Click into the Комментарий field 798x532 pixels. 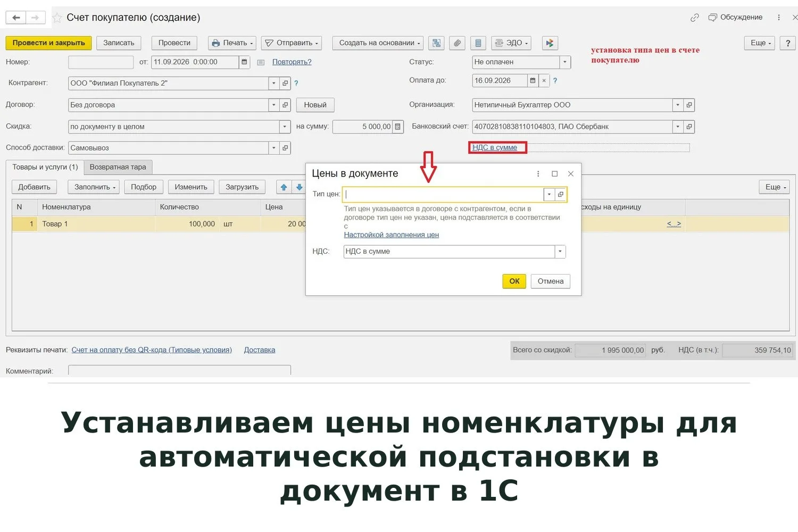[x=179, y=370]
